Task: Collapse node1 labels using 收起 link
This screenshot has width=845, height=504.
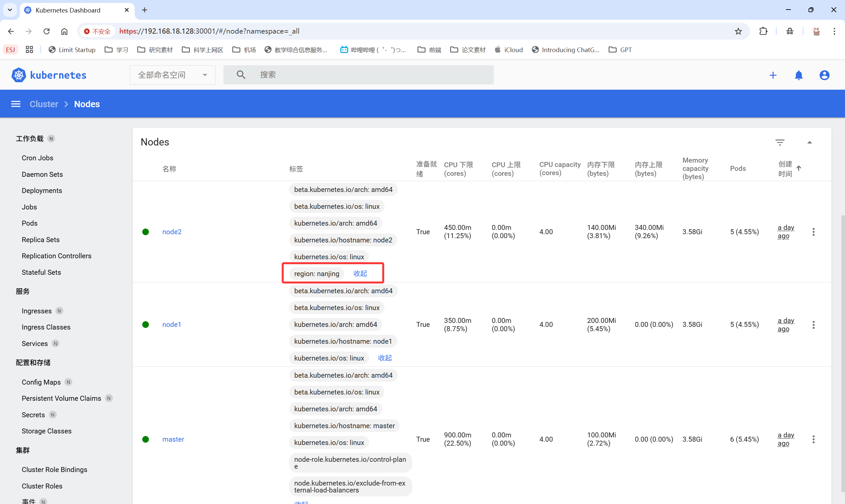Action: (385, 358)
